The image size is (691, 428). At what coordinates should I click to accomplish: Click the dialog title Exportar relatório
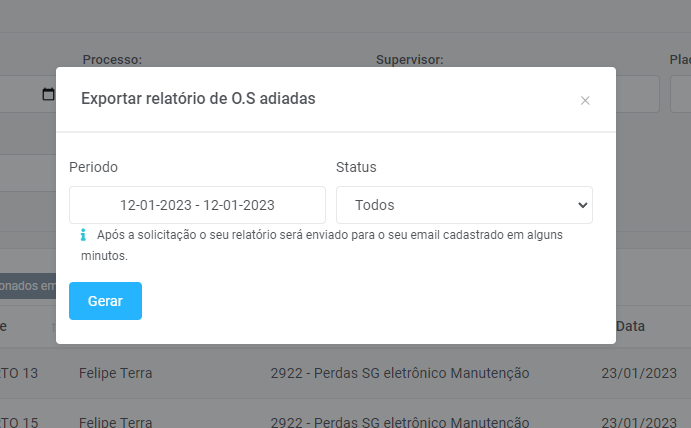198,98
